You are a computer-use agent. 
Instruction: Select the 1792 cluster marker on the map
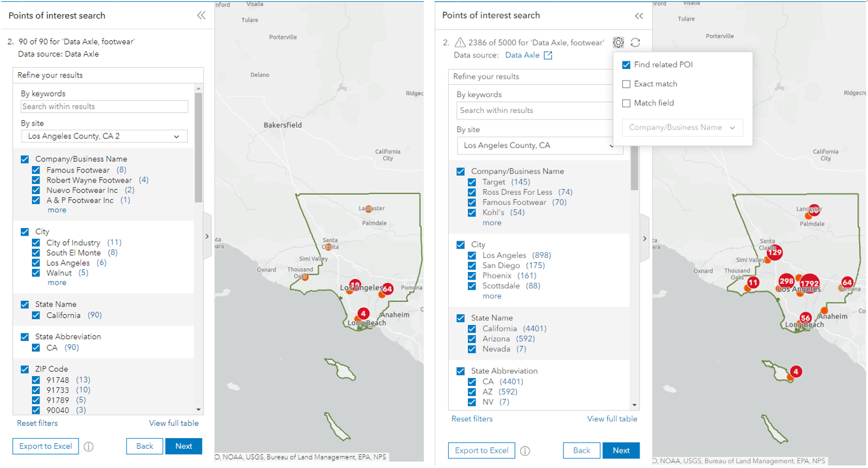tap(809, 283)
